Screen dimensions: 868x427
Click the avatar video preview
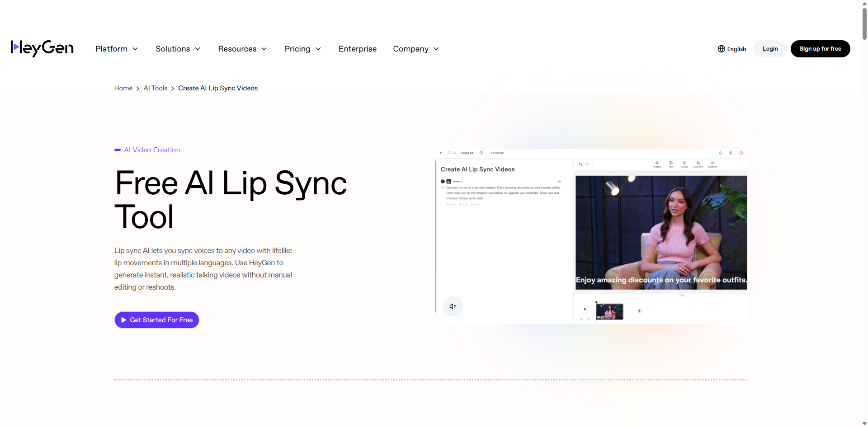point(661,233)
